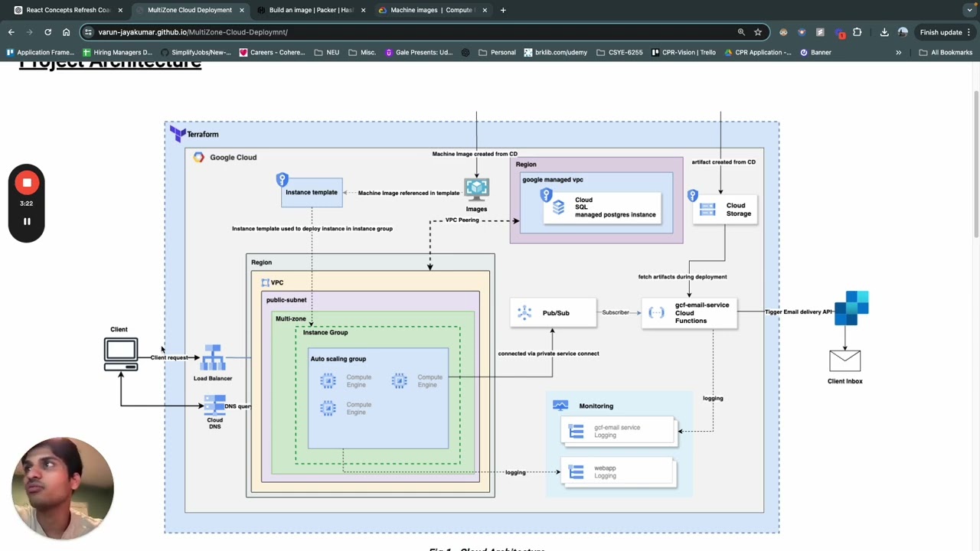The image size is (980, 551).
Task: Select the MultiZone Cloud Deployment tab
Action: pyautogui.click(x=190, y=10)
